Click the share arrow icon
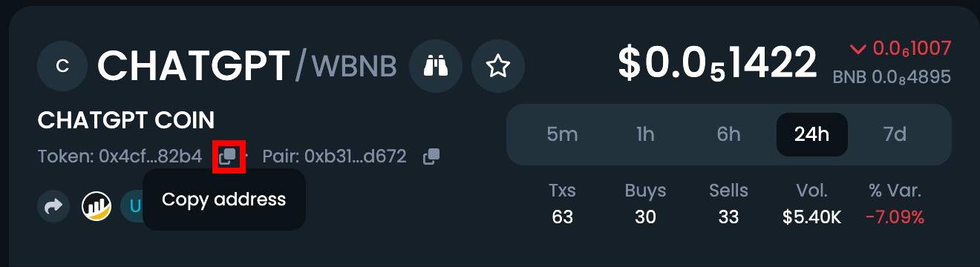Image resolution: width=980 pixels, height=267 pixels. (x=53, y=206)
